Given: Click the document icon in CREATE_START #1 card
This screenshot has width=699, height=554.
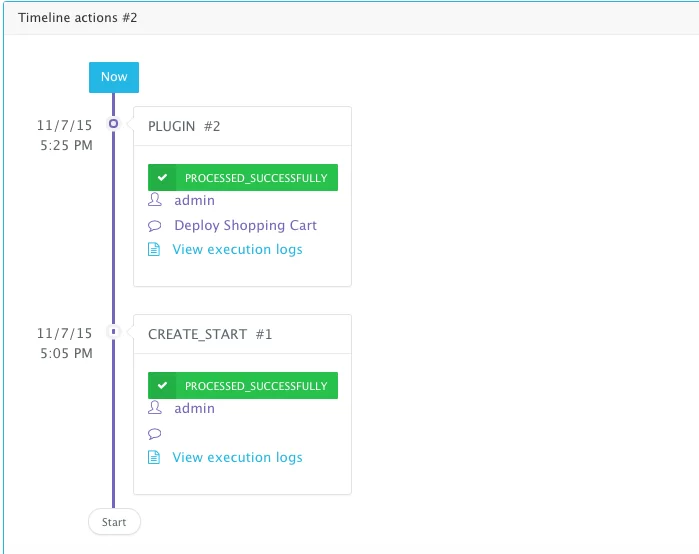Looking at the screenshot, I should (x=154, y=457).
